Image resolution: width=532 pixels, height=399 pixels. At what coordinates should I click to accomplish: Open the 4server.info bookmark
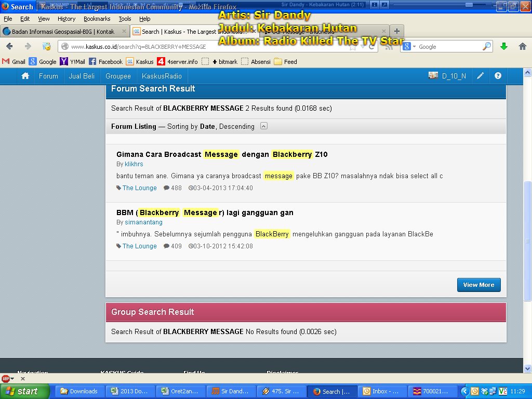click(177, 61)
